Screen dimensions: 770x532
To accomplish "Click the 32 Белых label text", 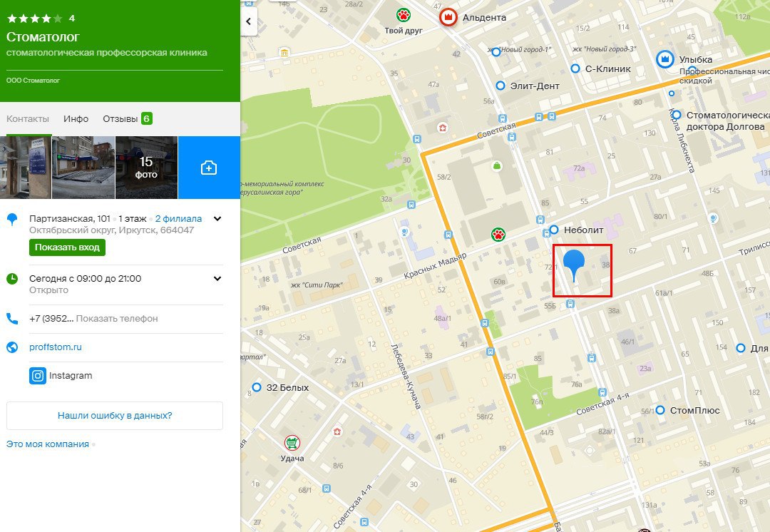I will click(287, 387).
